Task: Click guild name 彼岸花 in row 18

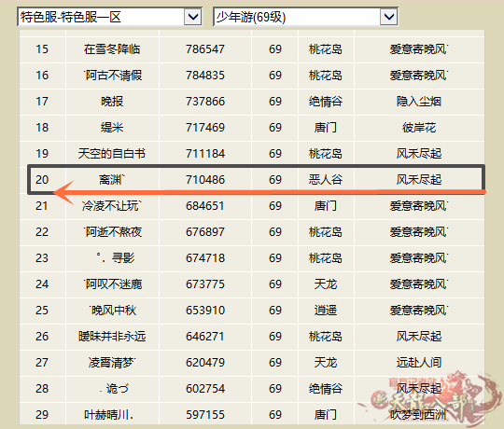Action: (419, 128)
